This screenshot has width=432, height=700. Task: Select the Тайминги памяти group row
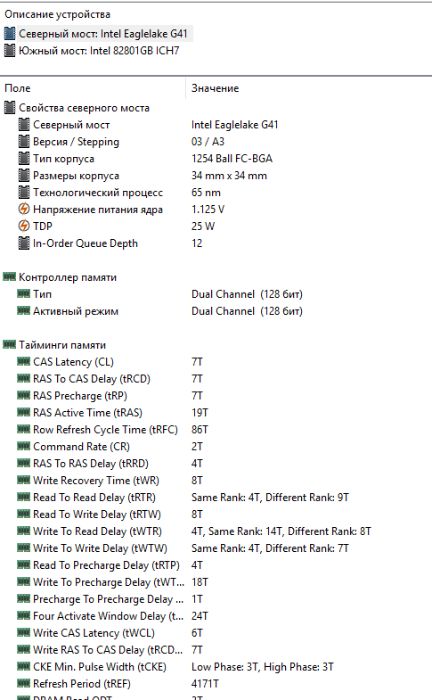[62, 345]
